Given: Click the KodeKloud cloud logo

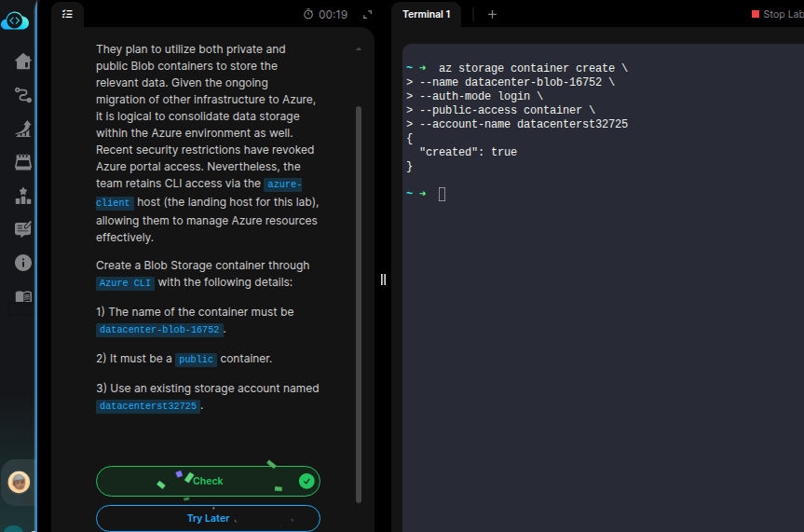Looking at the screenshot, I should (x=17, y=20).
